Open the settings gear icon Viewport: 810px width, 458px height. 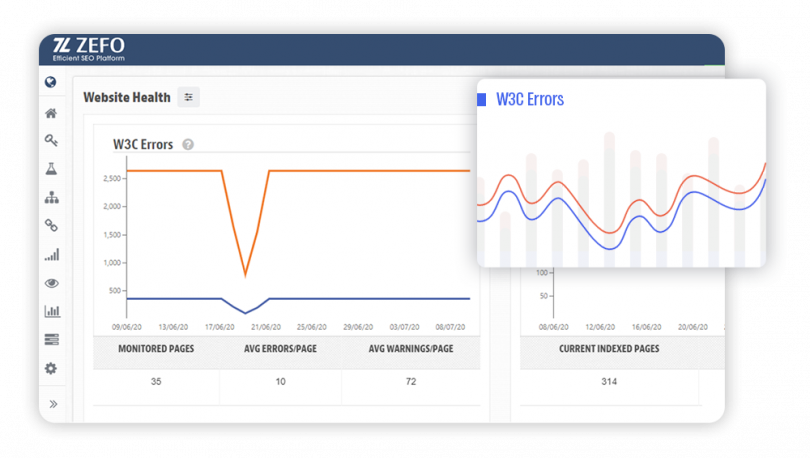[51, 368]
